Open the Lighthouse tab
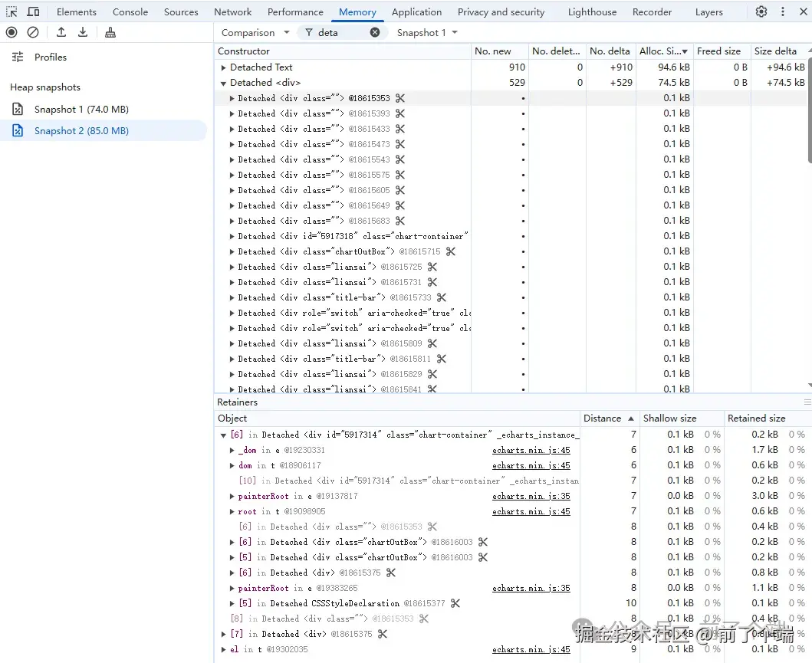This screenshot has height=663, width=812. [x=592, y=12]
